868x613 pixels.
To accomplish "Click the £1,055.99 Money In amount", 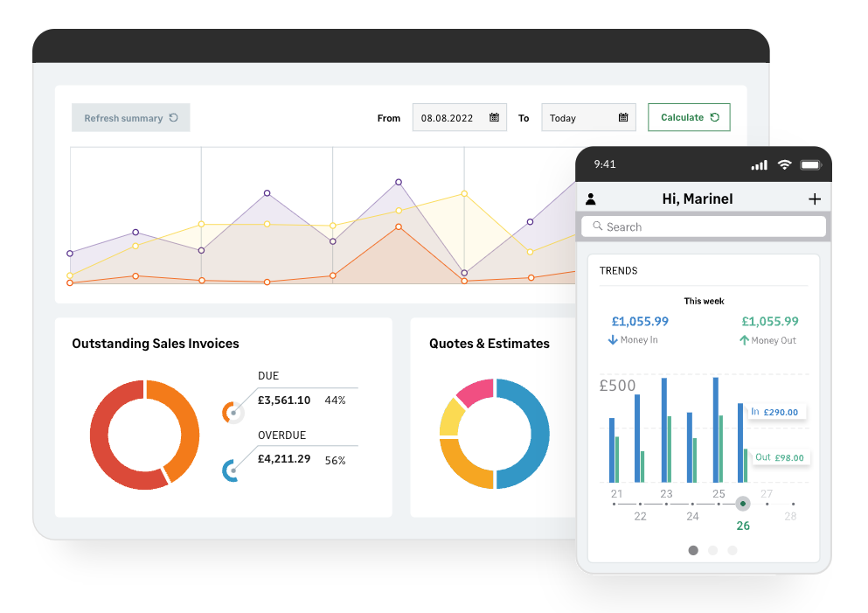I will 640,321.
